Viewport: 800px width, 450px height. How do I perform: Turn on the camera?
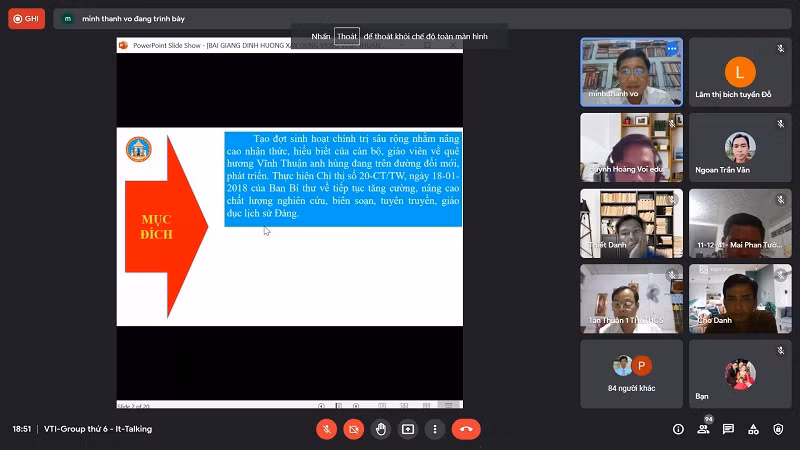tap(353, 429)
